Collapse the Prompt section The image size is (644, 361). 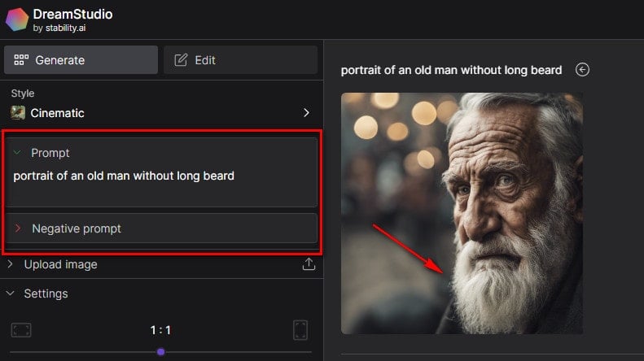pos(17,153)
